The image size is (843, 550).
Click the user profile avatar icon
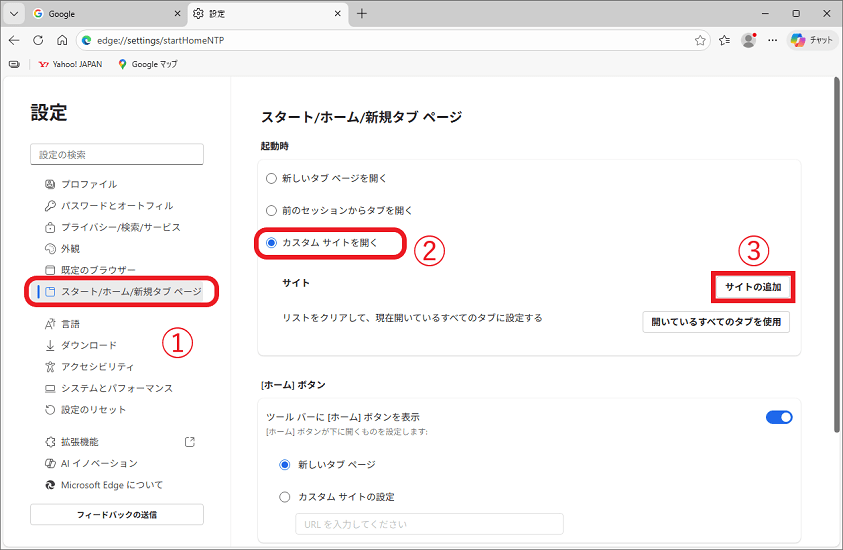pyautogui.click(x=748, y=40)
